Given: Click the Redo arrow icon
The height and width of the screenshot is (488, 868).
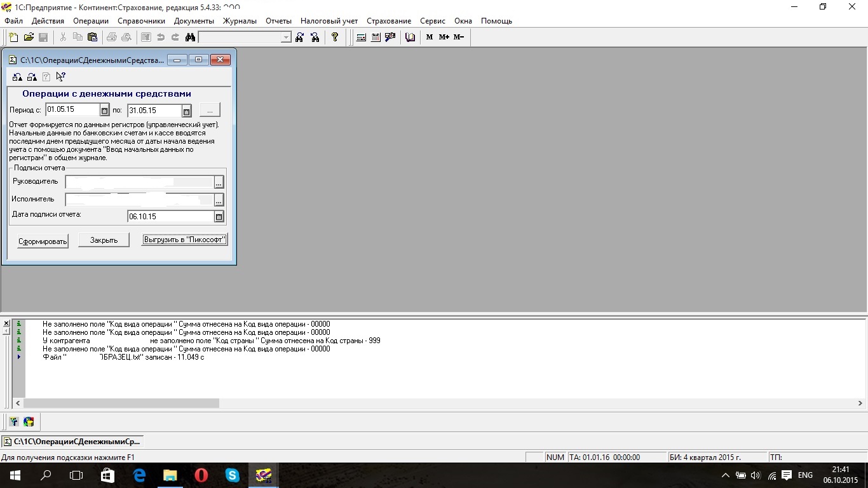Looking at the screenshot, I should pos(175,37).
